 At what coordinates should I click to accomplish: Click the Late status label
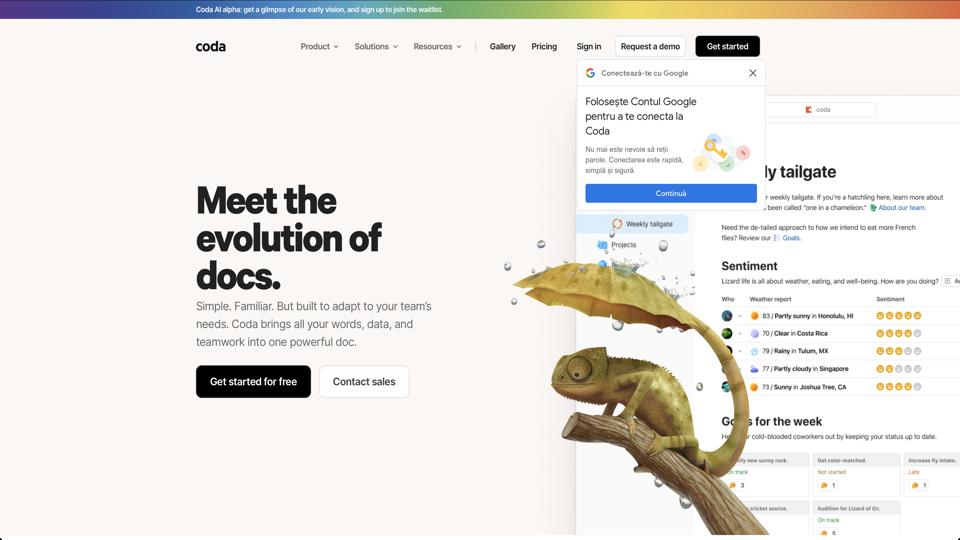click(914, 472)
